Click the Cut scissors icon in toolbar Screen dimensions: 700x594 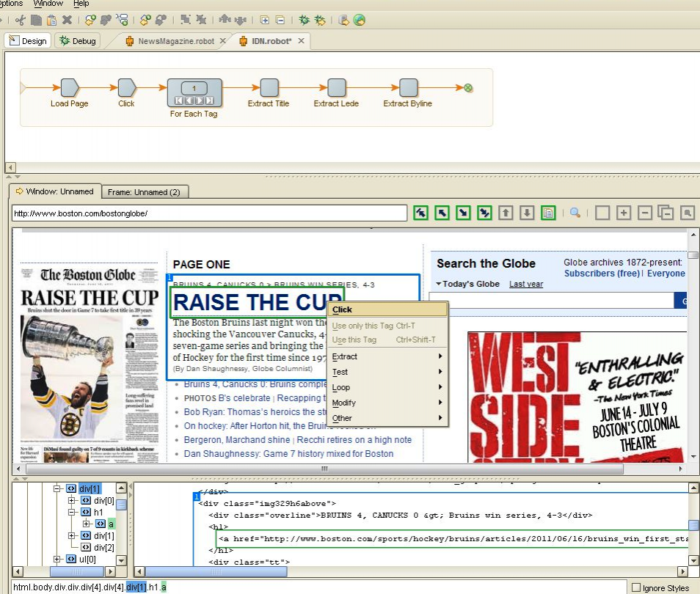(x=20, y=20)
